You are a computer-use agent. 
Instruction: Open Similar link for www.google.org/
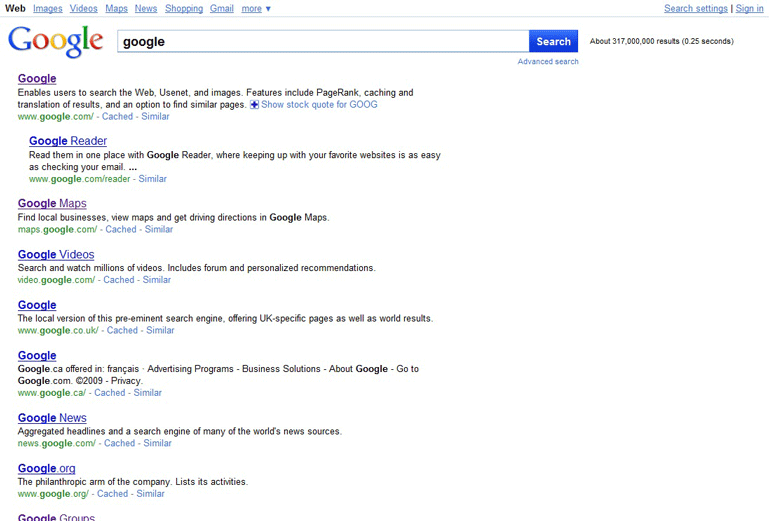point(150,494)
